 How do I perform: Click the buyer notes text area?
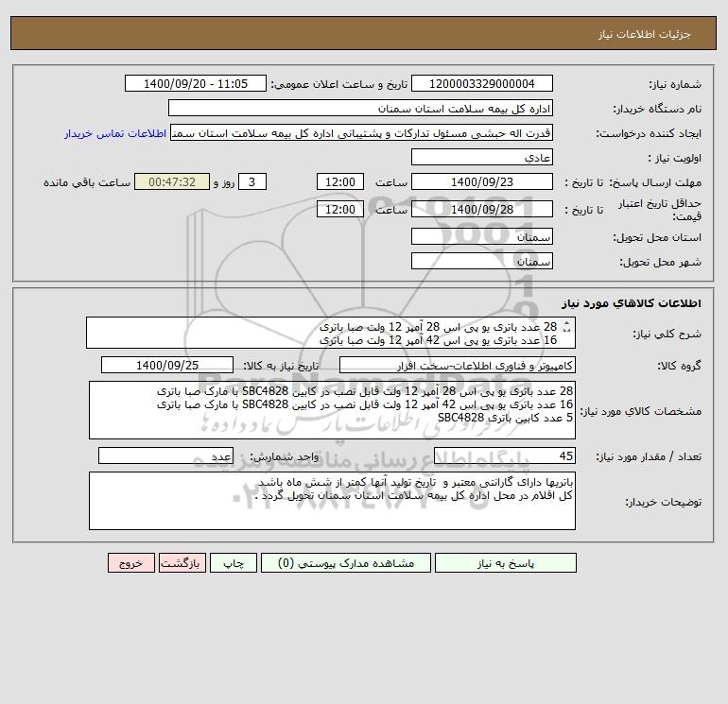pyautogui.click(x=332, y=501)
